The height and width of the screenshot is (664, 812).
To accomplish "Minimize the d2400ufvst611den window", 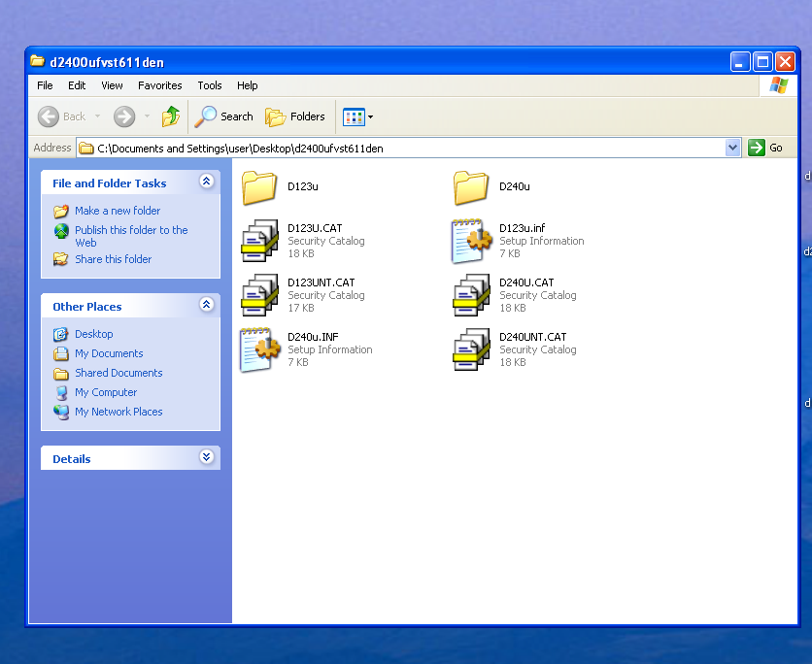I will coord(740,62).
